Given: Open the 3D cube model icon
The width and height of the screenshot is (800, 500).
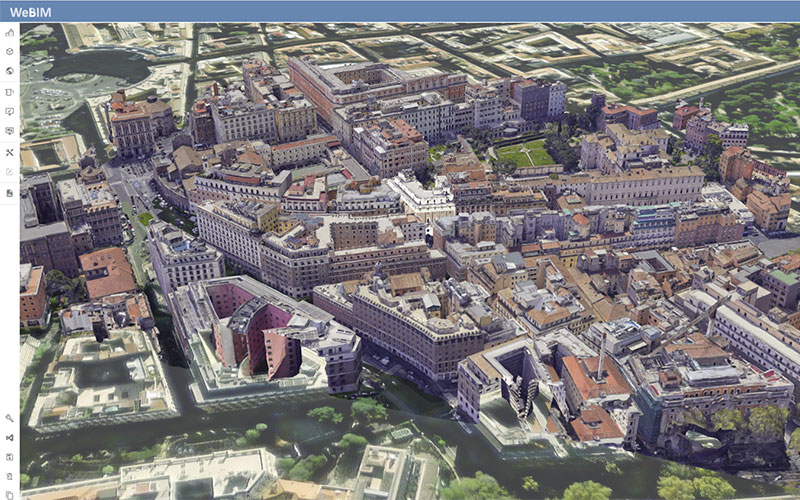Looking at the screenshot, I should point(9,52).
